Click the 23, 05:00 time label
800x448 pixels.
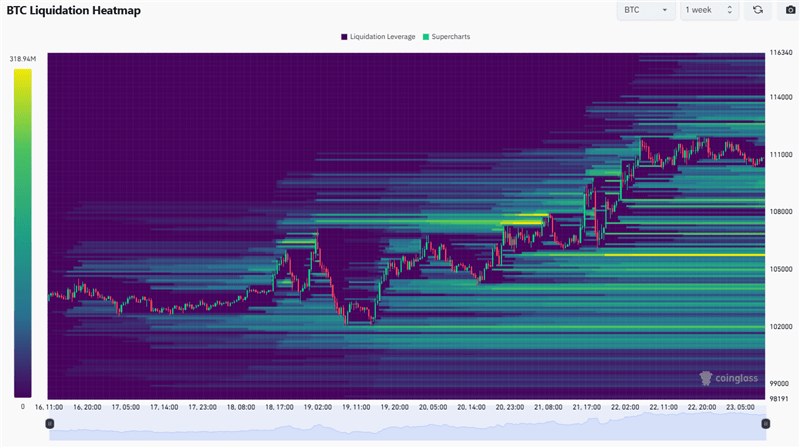pyautogui.click(x=740, y=407)
